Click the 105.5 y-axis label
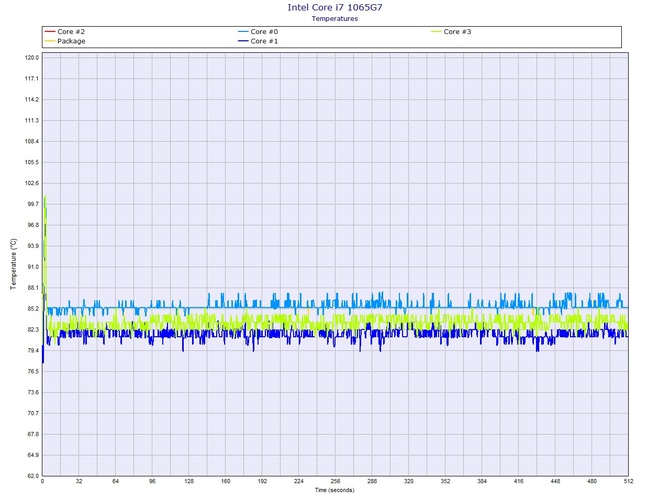Viewport: 670px width, 502px height. [32, 162]
